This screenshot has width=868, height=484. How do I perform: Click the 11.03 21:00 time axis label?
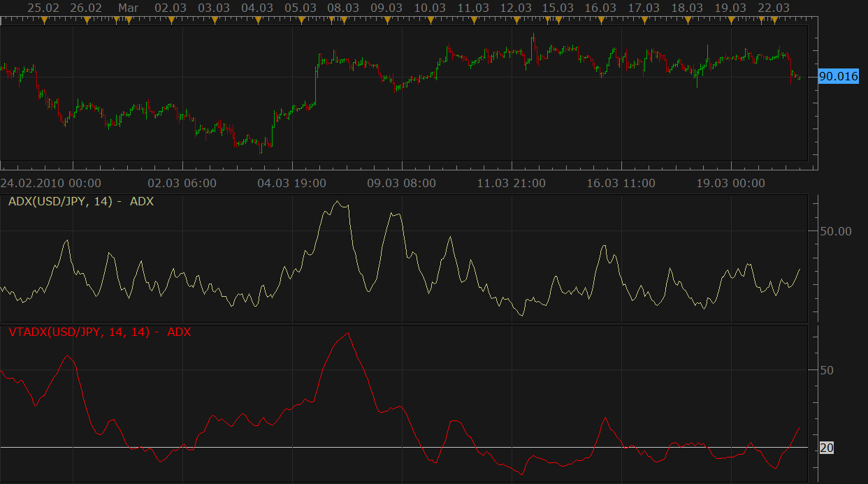point(512,183)
